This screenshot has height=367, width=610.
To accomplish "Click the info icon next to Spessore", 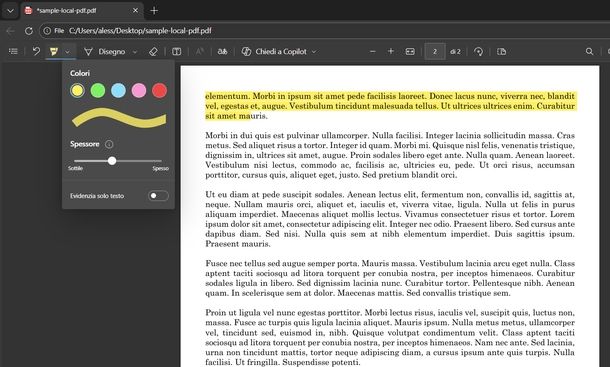I will point(109,144).
